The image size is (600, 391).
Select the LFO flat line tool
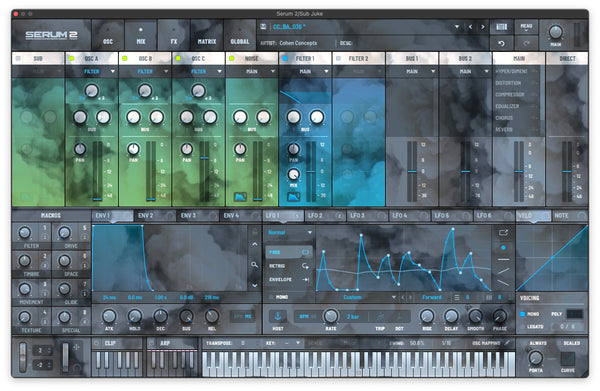pyautogui.click(x=503, y=259)
